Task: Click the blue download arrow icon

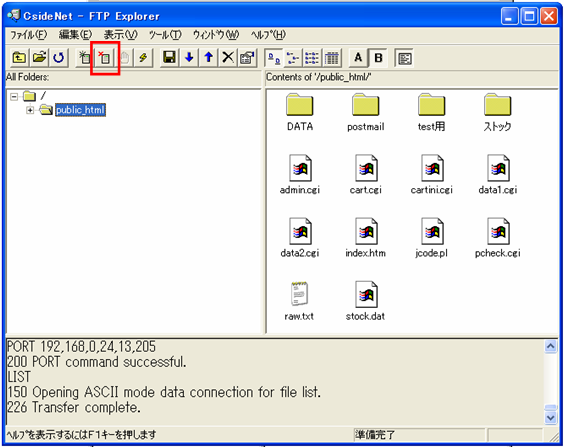Action: tap(189, 58)
